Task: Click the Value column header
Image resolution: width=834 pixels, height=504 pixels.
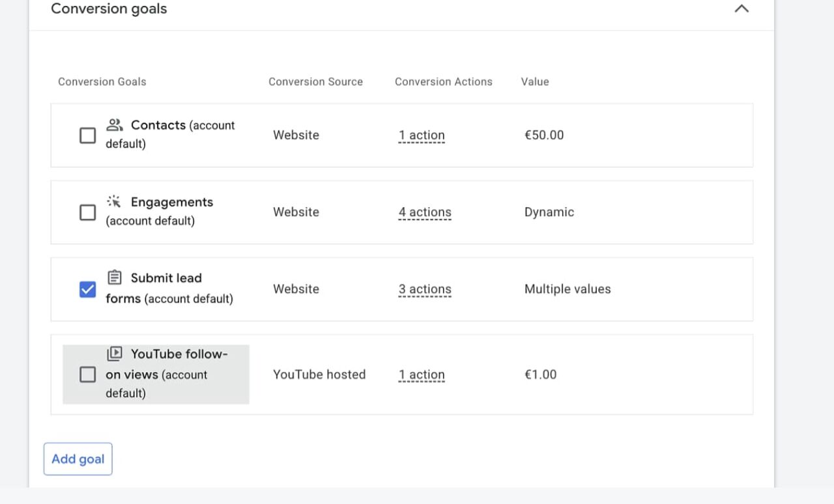Action: [x=535, y=81]
